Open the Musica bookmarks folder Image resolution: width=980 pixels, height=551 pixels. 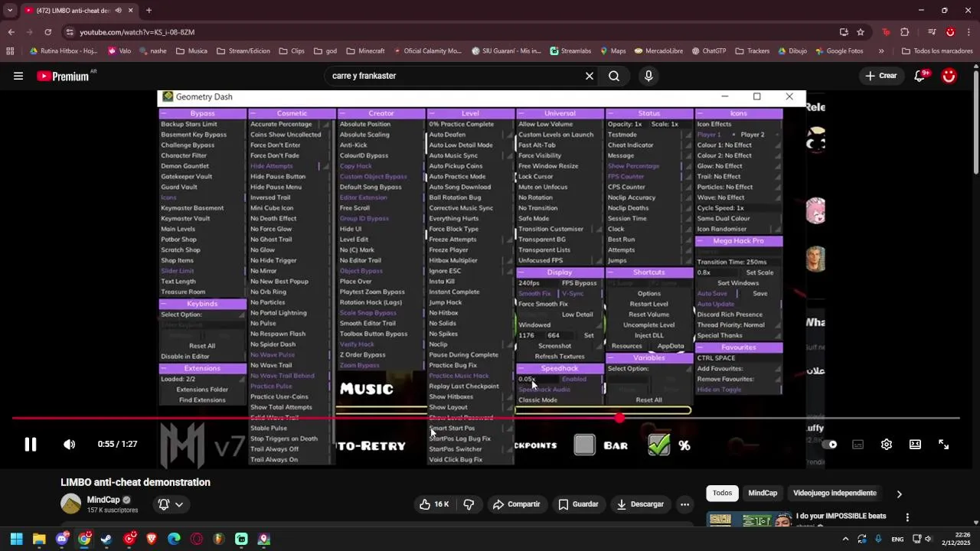191,51
